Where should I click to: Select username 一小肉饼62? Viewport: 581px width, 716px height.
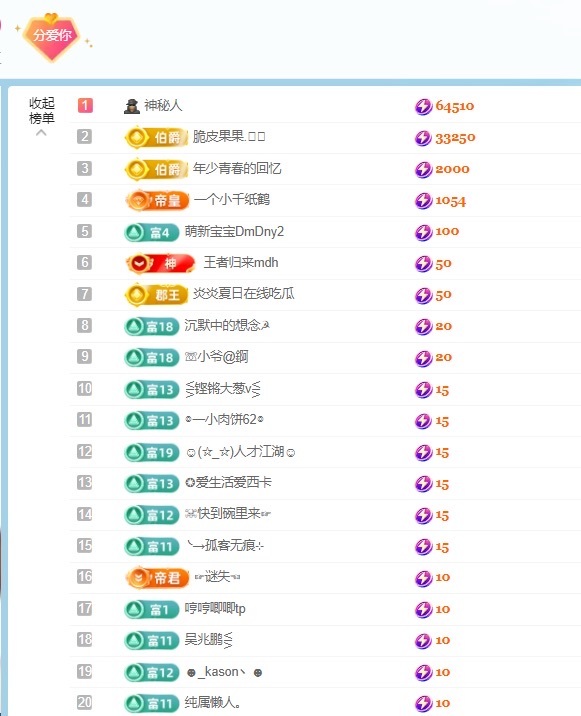(224, 419)
